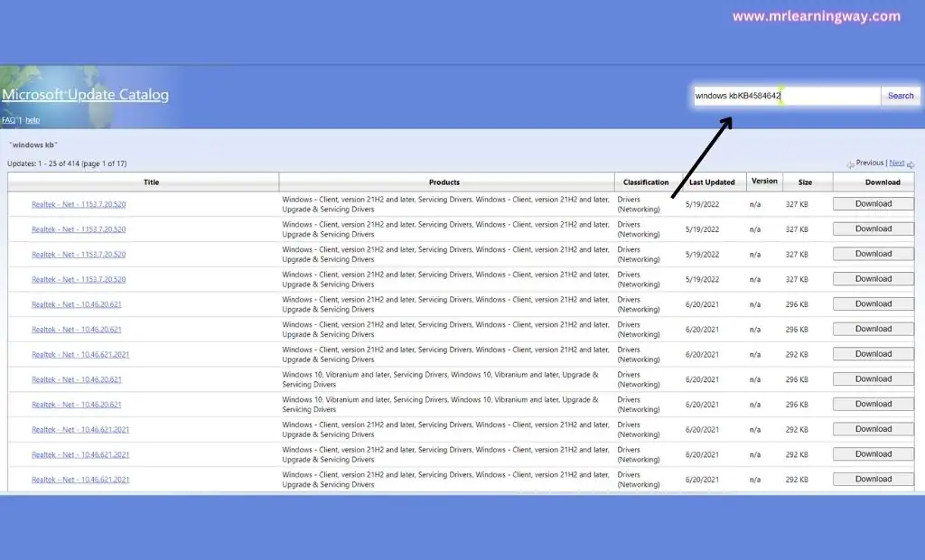Open the first Realtek - Net - 10.46.20.621 update
925x560 pixels.
coord(78,304)
